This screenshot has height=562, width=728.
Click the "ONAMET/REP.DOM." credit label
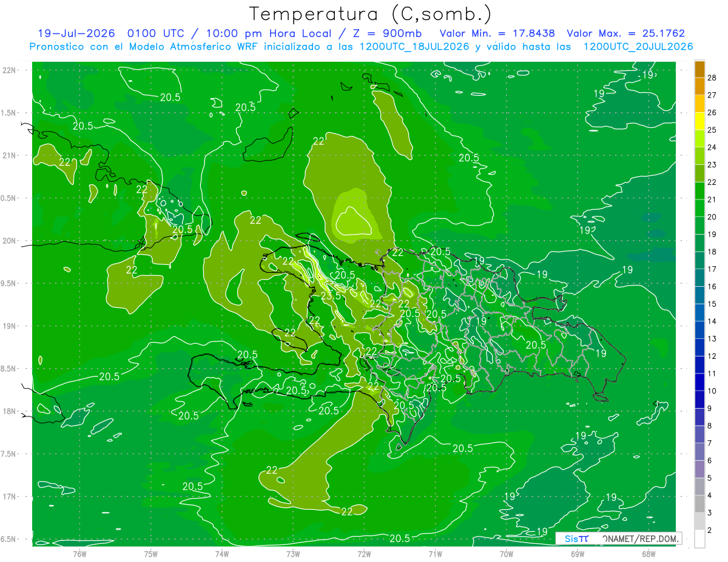tap(642, 538)
